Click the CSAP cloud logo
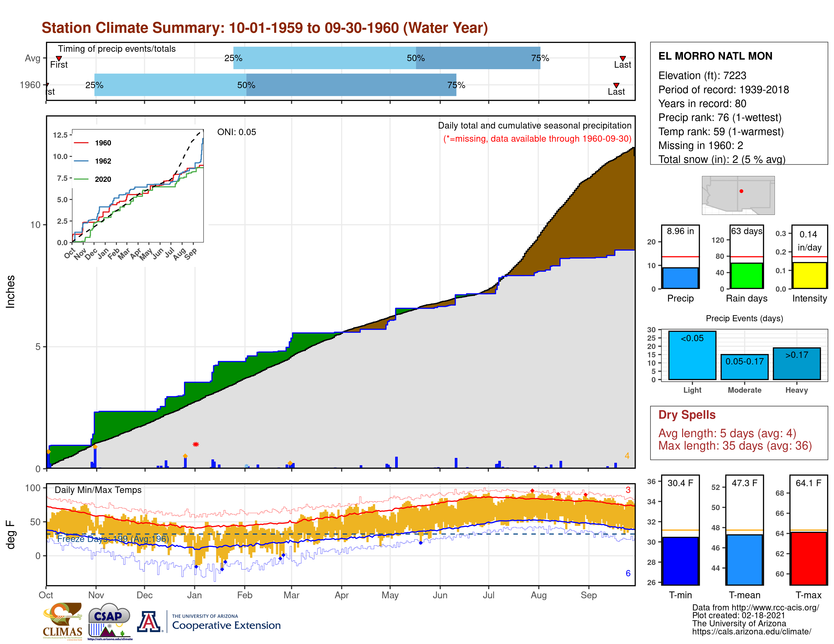The height and width of the screenshot is (644, 834). click(110, 621)
